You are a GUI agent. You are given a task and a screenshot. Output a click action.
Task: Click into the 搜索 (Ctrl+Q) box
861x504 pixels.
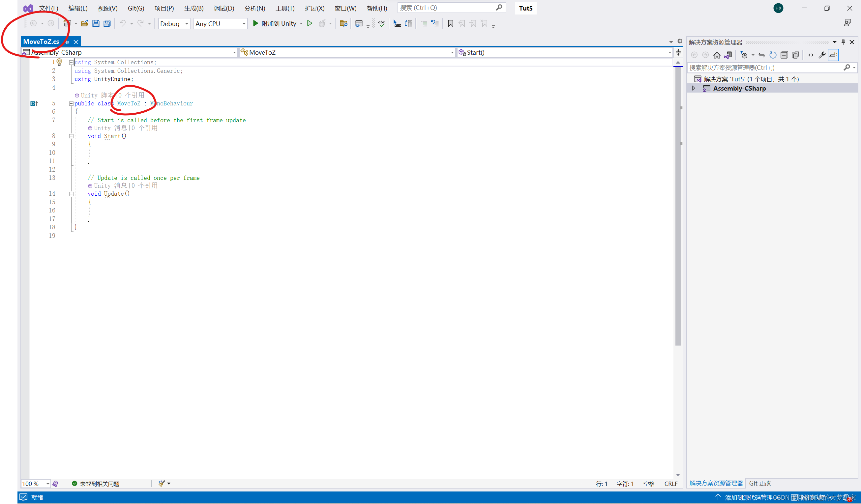click(x=451, y=8)
